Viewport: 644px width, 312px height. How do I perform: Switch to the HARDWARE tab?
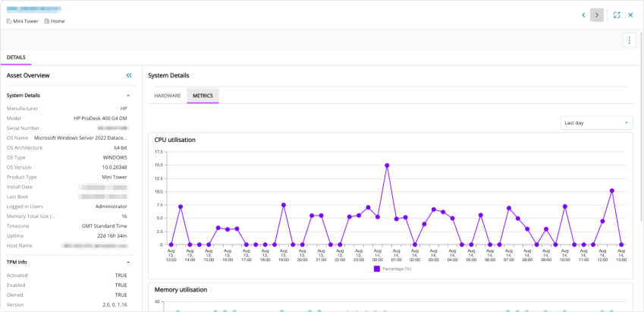[167, 96]
